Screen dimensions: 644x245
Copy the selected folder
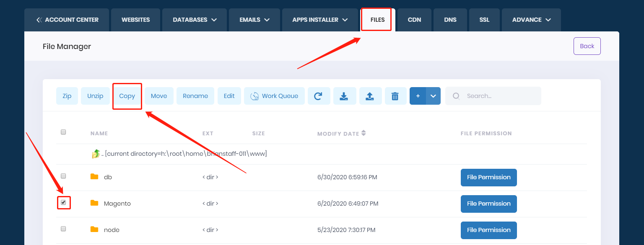click(x=127, y=96)
